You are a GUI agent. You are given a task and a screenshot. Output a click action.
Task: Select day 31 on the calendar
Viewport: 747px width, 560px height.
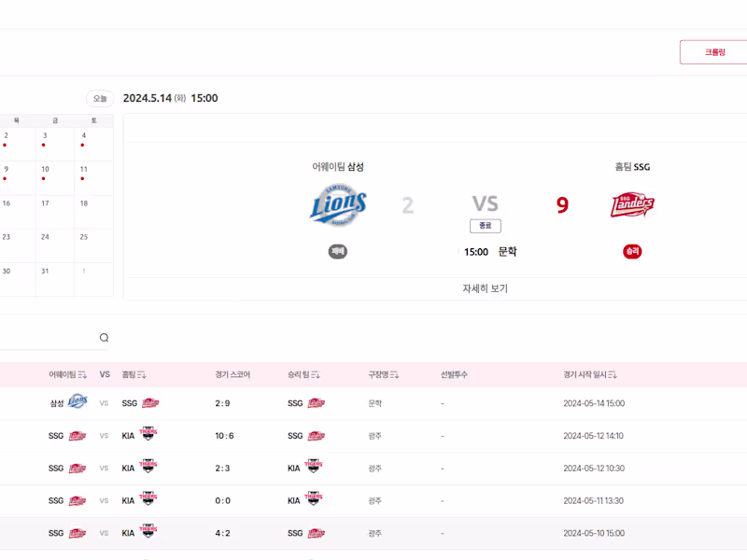click(x=45, y=271)
